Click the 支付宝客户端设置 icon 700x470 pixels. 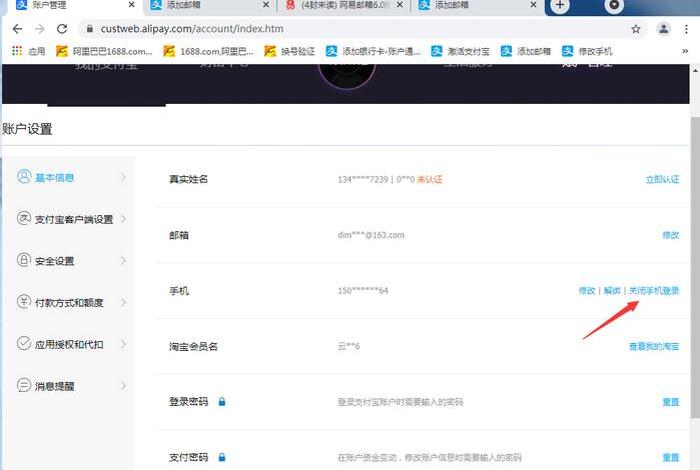click(24, 218)
